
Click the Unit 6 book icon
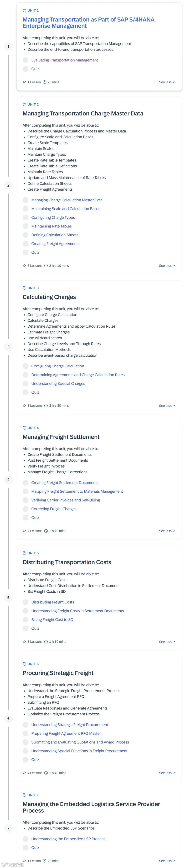click(24, 664)
